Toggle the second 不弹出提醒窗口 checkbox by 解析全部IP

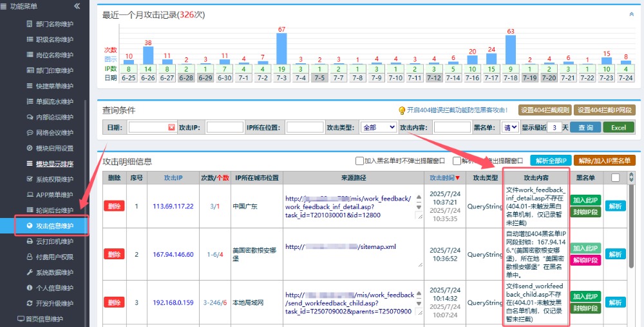pos(457,161)
